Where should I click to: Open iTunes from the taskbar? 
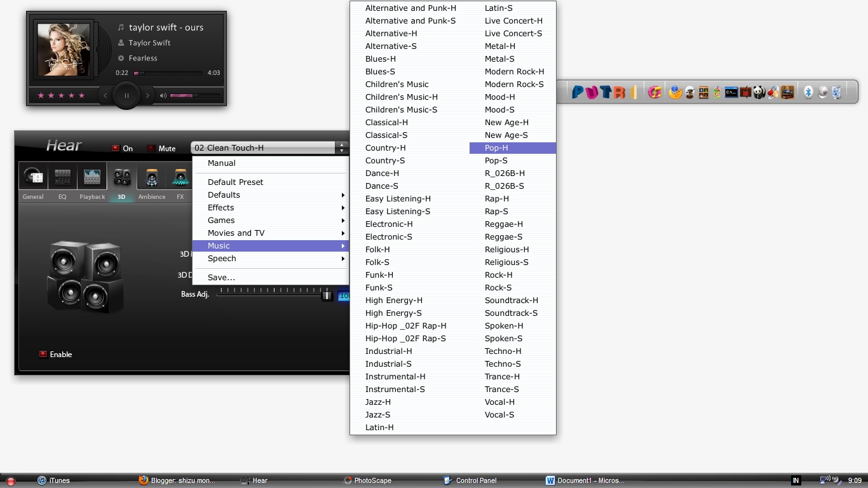click(x=54, y=480)
